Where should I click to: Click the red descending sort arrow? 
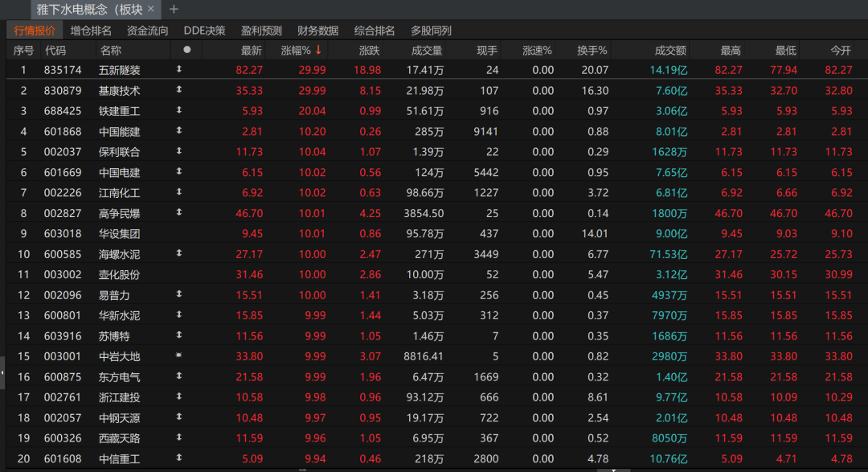[318, 51]
